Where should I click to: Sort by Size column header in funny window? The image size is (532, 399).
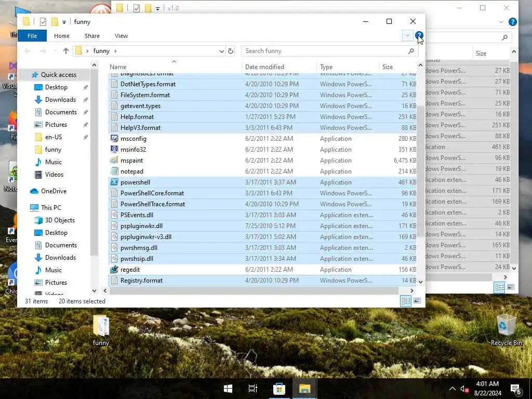tap(397, 67)
